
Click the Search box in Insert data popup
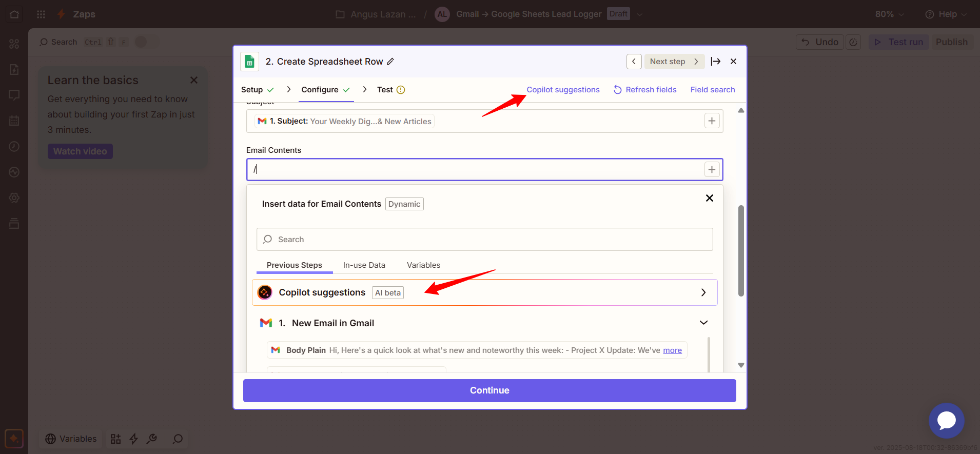tap(485, 239)
